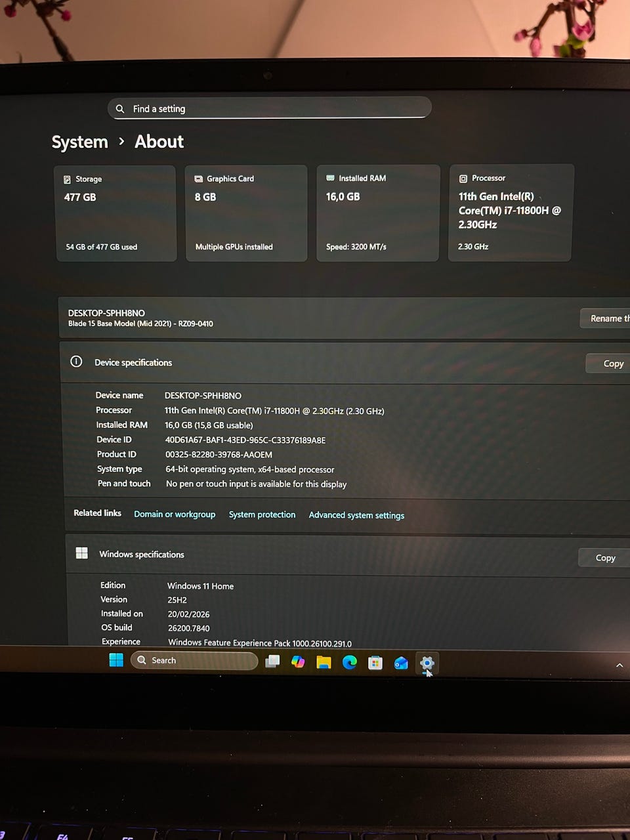The image size is (630, 840).
Task: Click the 54 GB of 477 GB used text
Action: 102,247
